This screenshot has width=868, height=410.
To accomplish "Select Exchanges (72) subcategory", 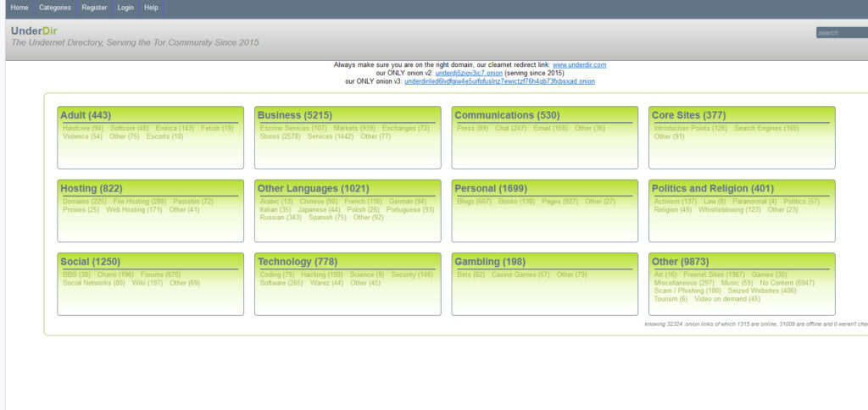I will pos(406,129).
